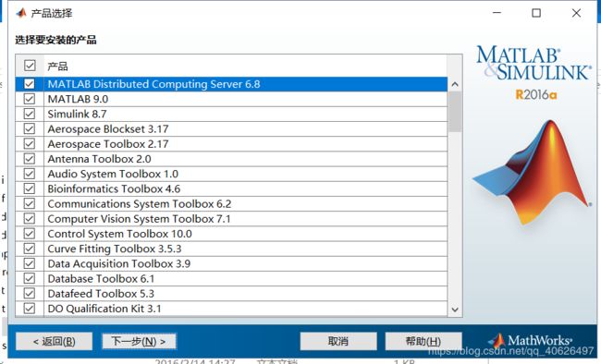Uncheck MATLAB Distributed Computing Server 6.8 checkbox
This screenshot has height=364, width=601.
click(30, 84)
